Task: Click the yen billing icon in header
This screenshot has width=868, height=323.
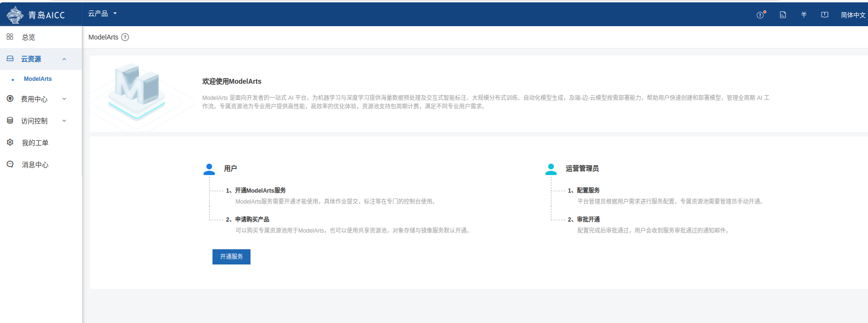Action: (x=804, y=15)
